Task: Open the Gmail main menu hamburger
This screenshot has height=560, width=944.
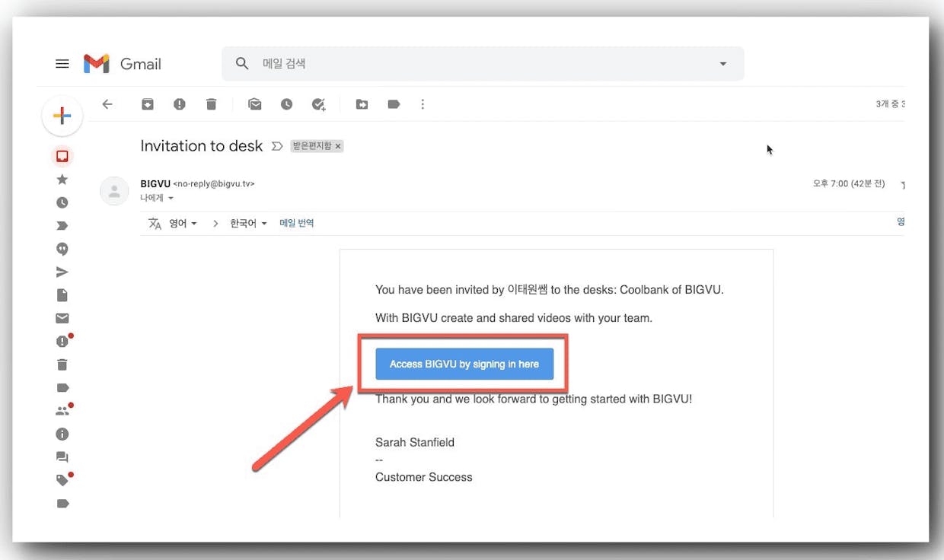Action: (62, 64)
